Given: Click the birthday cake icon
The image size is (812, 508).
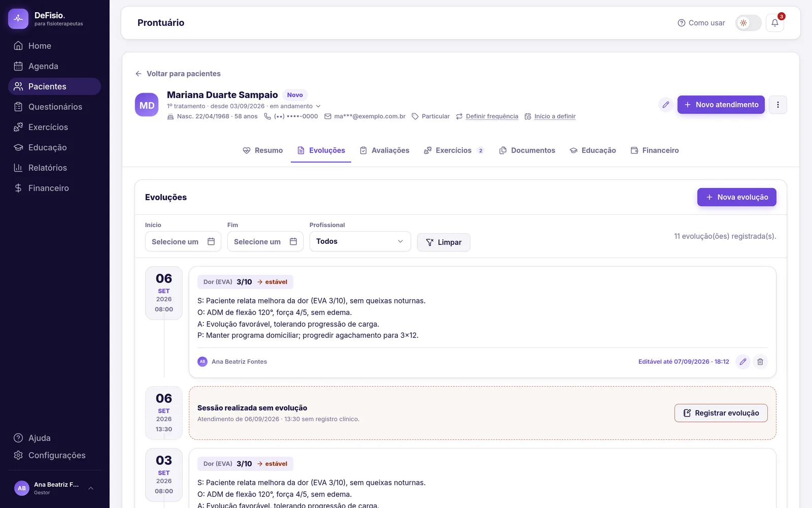Looking at the screenshot, I should (171, 116).
